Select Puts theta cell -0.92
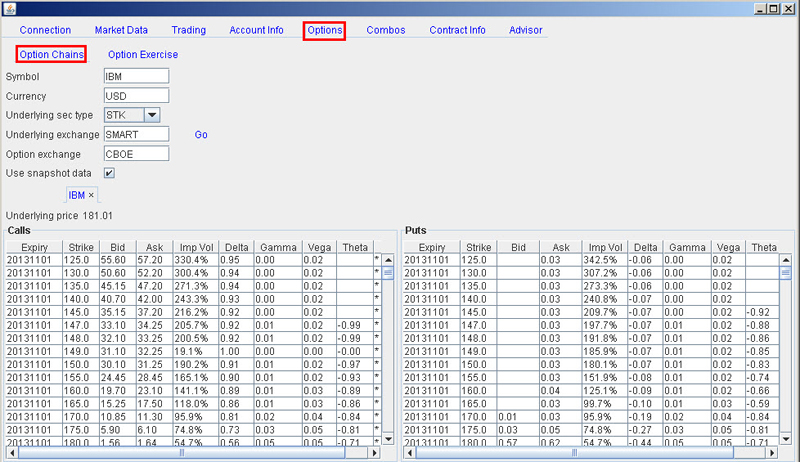This screenshot has width=800, height=462. click(x=762, y=313)
